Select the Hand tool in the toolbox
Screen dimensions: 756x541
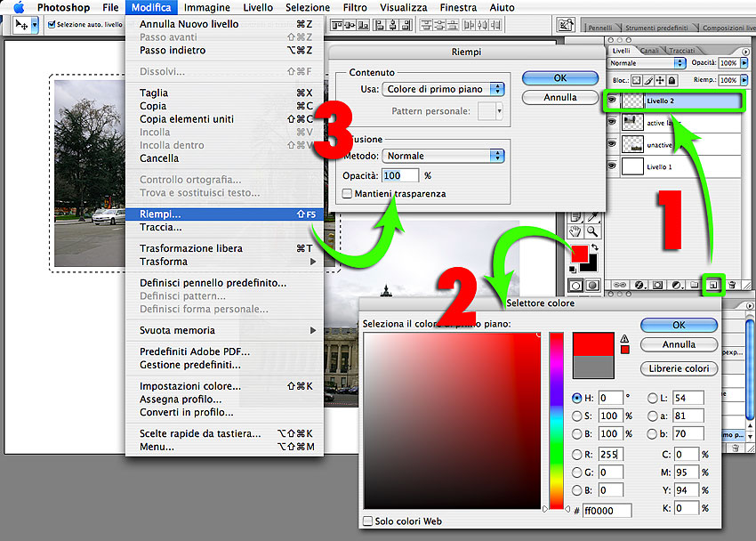pos(575,231)
